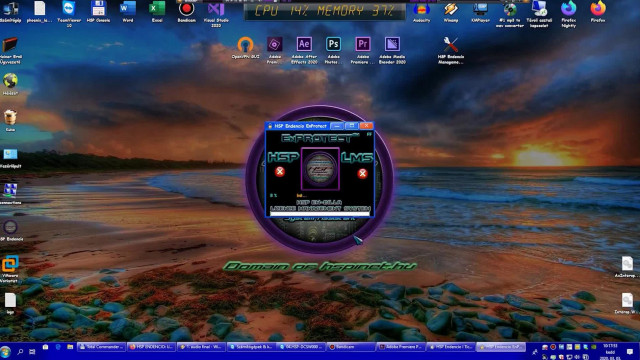Open the Windows Start menu
This screenshot has height=360, width=640.
[x=6, y=351]
